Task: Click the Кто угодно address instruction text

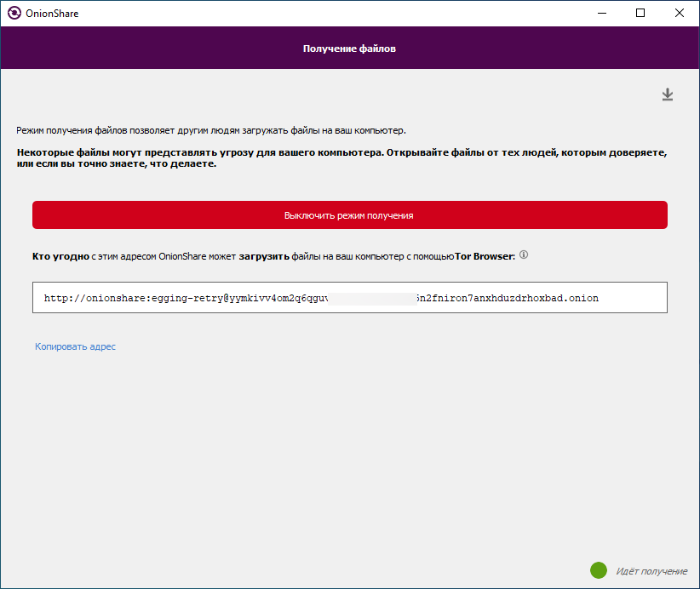Action: (273, 256)
